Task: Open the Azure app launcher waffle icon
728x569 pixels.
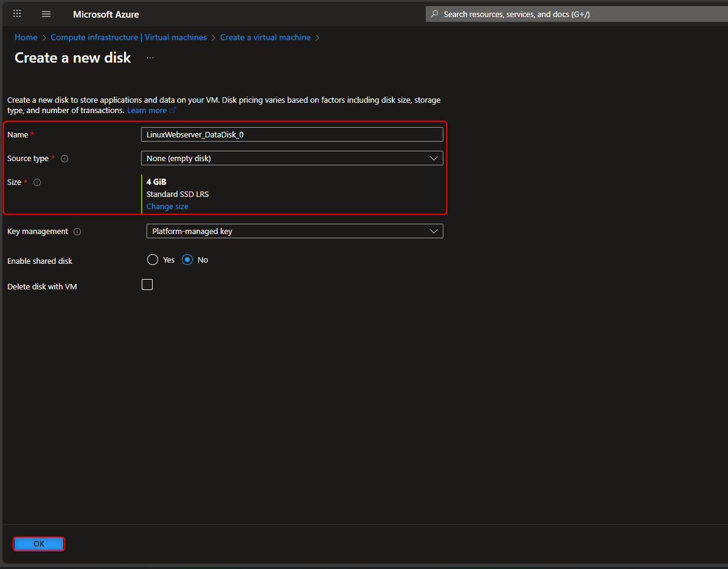Action: click(16, 13)
